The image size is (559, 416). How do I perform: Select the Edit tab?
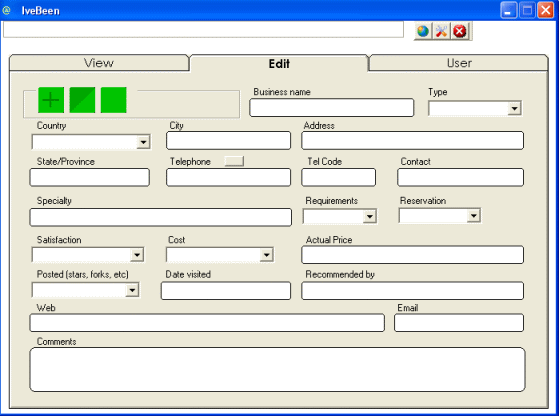coord(279,63)
